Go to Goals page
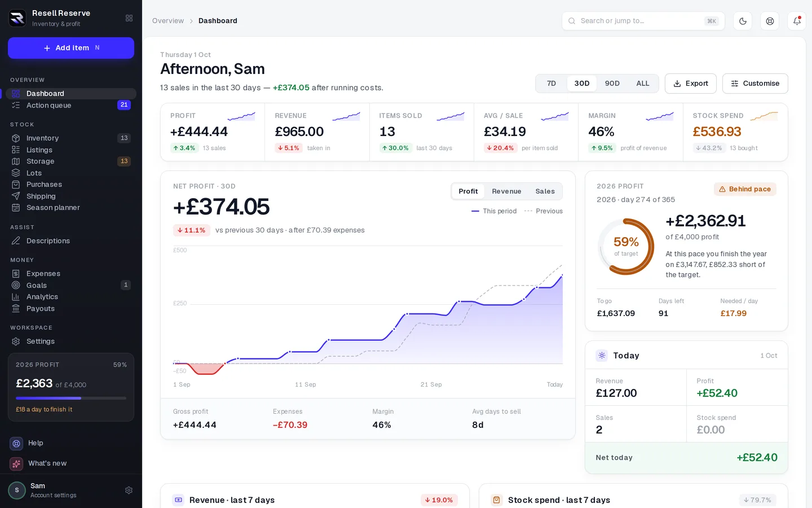812x508 pixels. (71, 286)
